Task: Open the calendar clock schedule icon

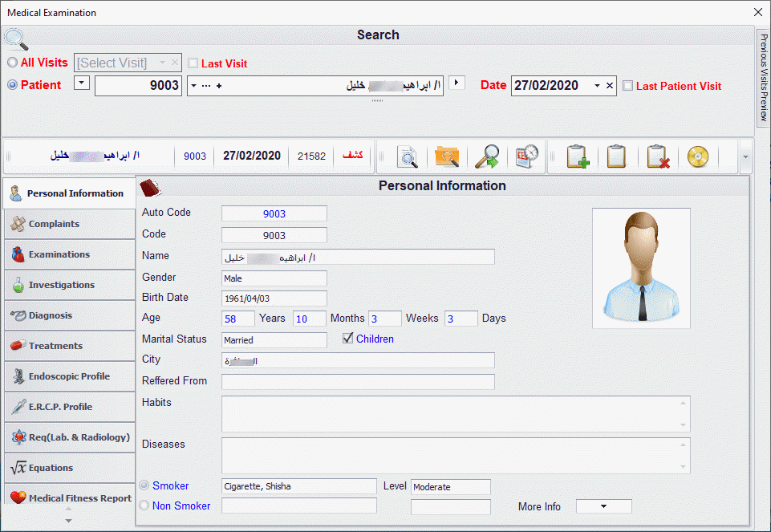Action: (526, 156)
